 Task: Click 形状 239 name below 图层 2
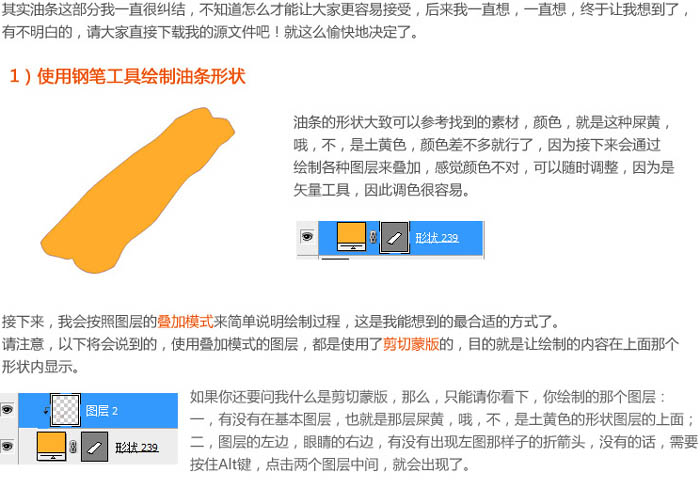click(x=137, y=447)
